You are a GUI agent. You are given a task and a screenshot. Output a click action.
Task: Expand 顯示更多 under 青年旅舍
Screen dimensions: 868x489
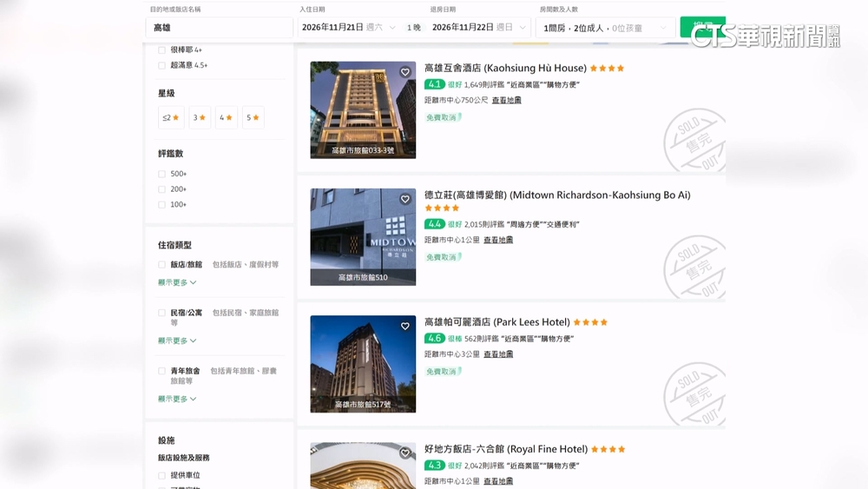point(177,399)
